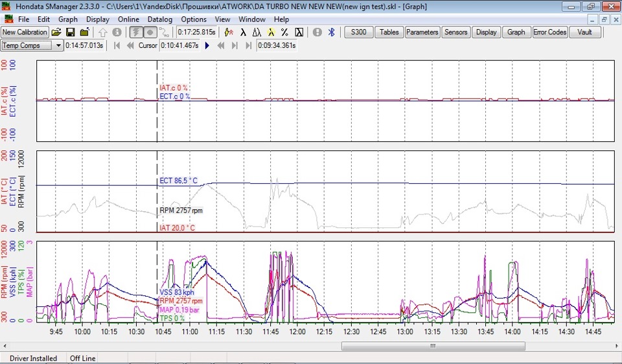The width and height of the screenshot is (622, 364).
Task: Click the New Calibration button
Action: 25,32
